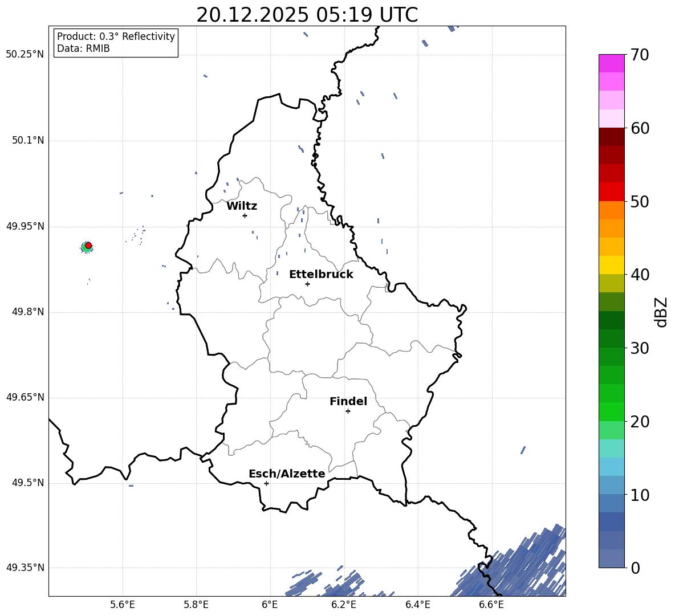Click the colorbar value 50

click(x=640, y=202)
